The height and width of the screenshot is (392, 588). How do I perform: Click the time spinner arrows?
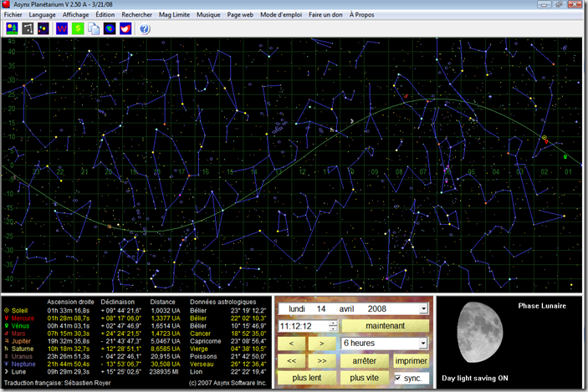tap(333, 326)
